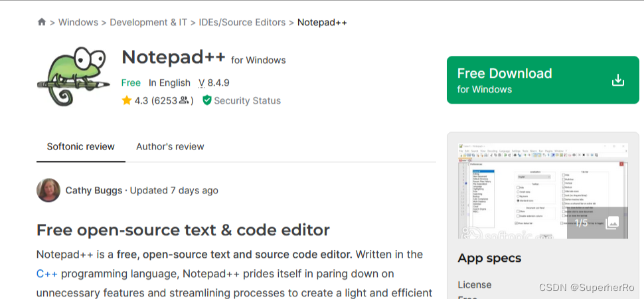Open the Security Status link

click(247, 101)
